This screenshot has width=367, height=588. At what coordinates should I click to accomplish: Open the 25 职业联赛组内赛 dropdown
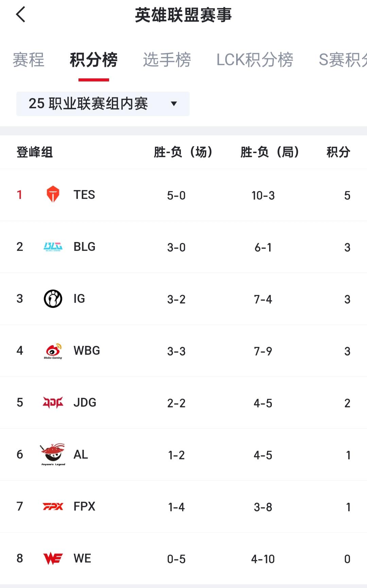click(x=103, y=104)
